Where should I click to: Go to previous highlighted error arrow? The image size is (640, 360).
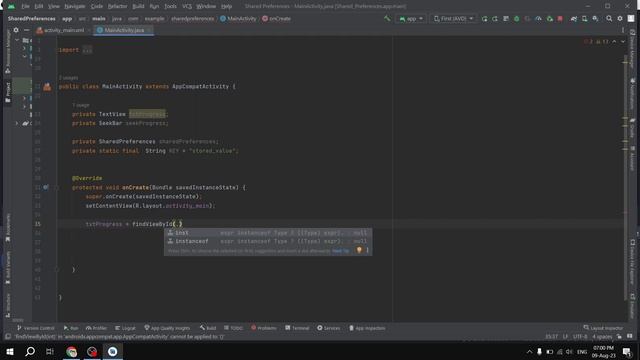pos(614,42)
